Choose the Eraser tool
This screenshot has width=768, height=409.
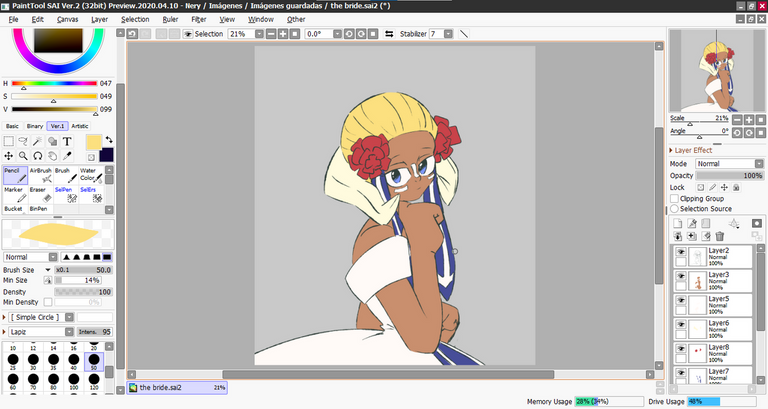tap(41, 194)
